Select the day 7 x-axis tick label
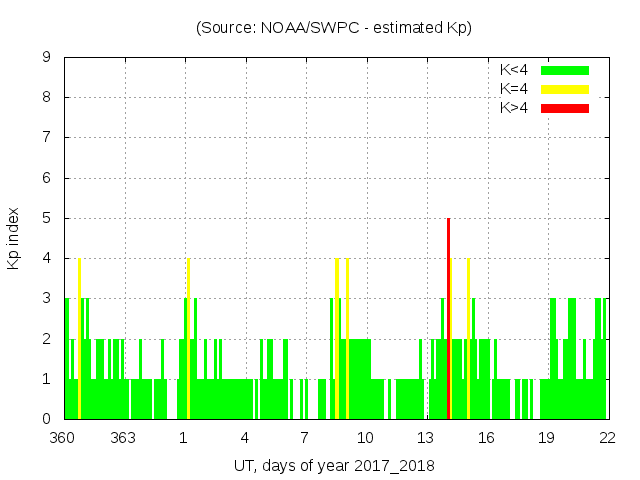Screen dimensions: 640x480 click(x=305, y=438)
